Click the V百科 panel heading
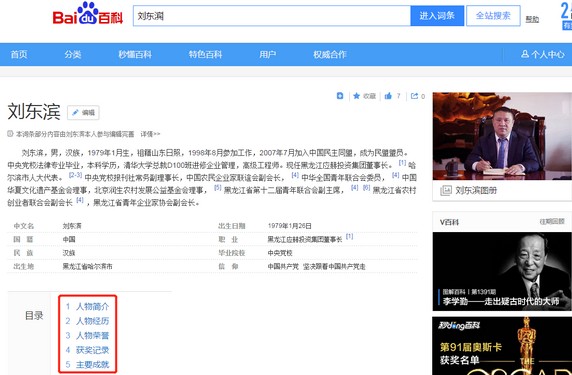This screenshot has height=375, width=572. click(449, 222)
